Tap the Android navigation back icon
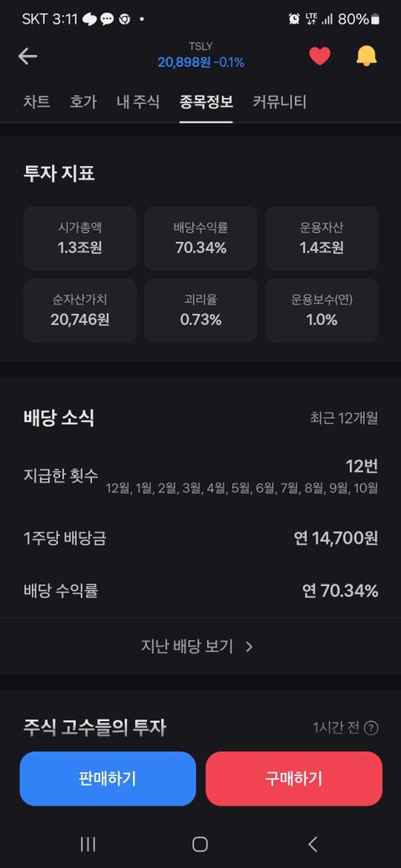401x868 pixels. tap(313, 844)
